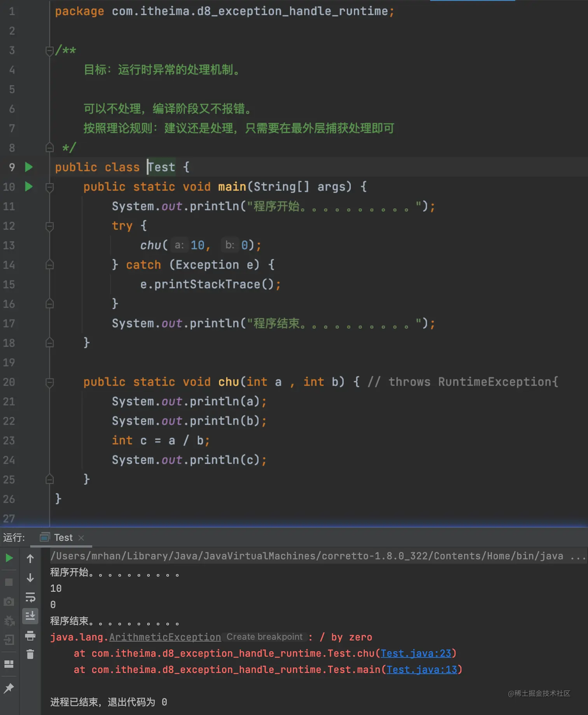Click the package declaration on line 1
This screenshot has width=588, height=715.
(x=224, y=11)
